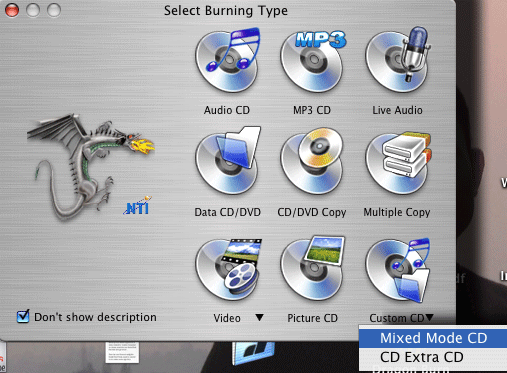Click the NTI dragon logo
This screenshot has width=507, height=373.
91,166
